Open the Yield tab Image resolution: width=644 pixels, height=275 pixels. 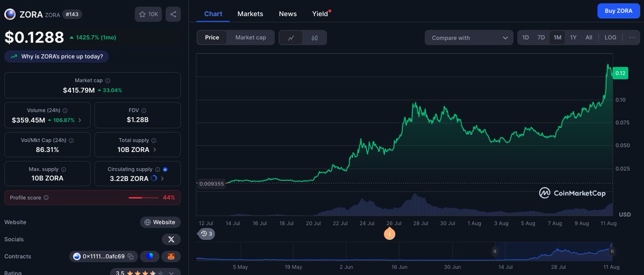tap(320, 14)
